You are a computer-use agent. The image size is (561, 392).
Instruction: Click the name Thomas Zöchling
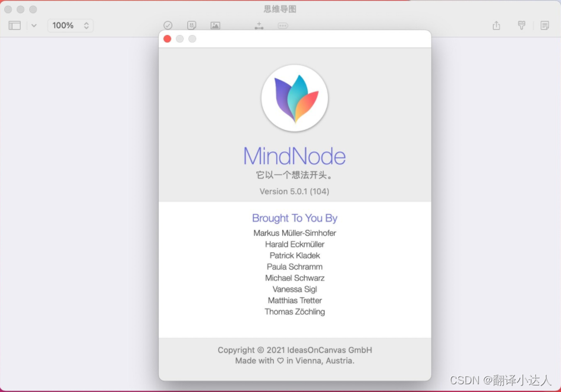point(295,312)
